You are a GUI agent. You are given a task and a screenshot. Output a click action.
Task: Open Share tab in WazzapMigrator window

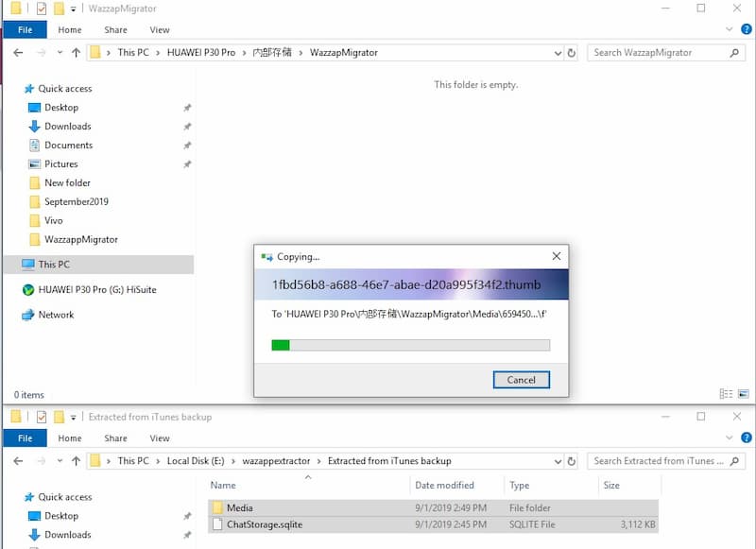pos(115,30)
